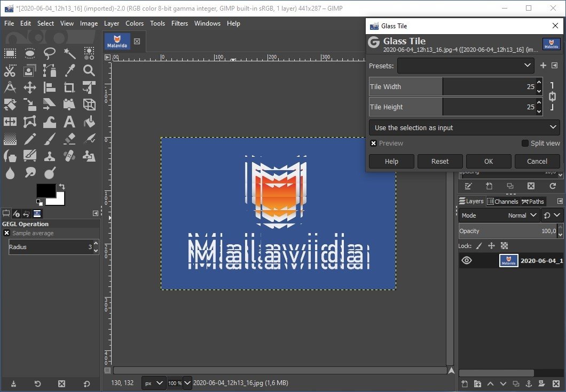This screenshot has width=566, height=392.
Task: Anchor the floating layer icon
Action: tap(529, 383)
